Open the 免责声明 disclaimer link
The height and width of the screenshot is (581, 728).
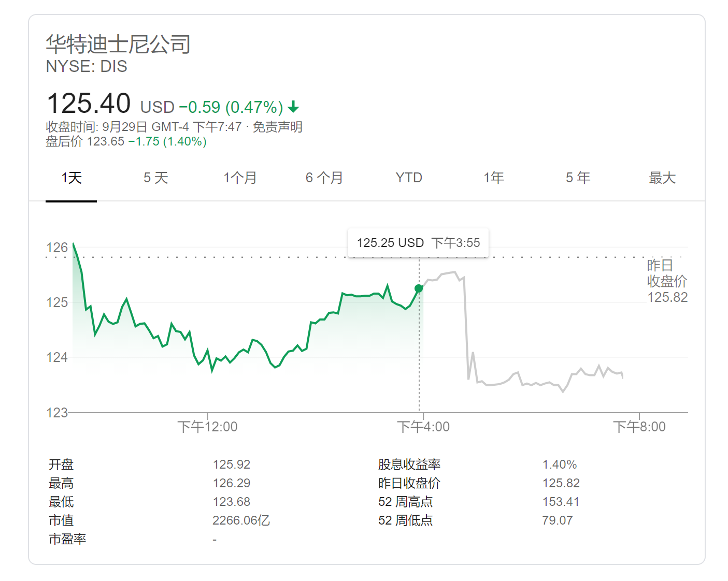[277, 127]
